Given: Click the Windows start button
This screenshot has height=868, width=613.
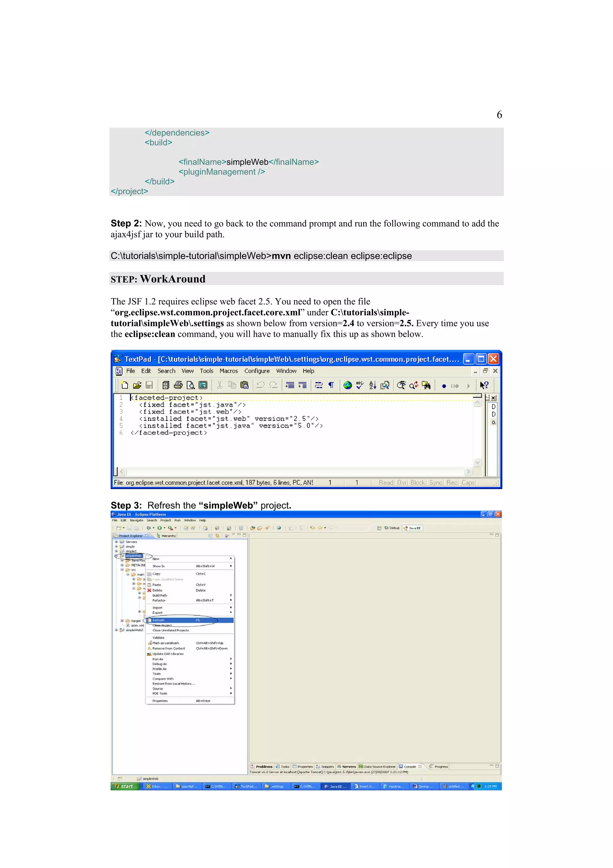Looking at the screenshot, I should click(125, 786).
